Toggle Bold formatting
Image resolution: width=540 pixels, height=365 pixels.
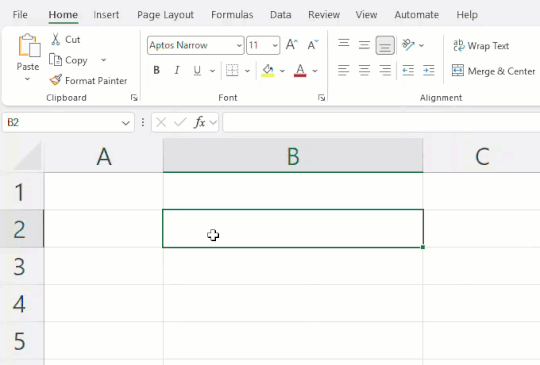click(x=156, y=70)
